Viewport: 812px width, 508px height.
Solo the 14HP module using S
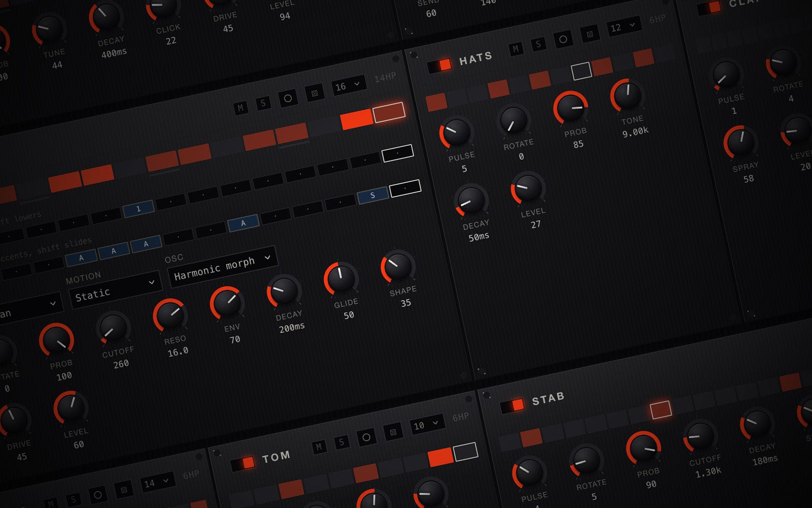263,103
